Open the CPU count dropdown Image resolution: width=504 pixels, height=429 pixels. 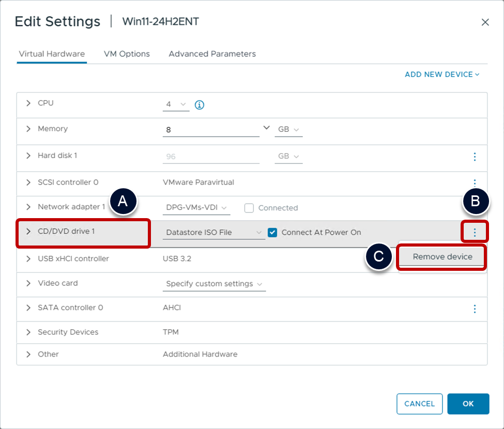176,104
